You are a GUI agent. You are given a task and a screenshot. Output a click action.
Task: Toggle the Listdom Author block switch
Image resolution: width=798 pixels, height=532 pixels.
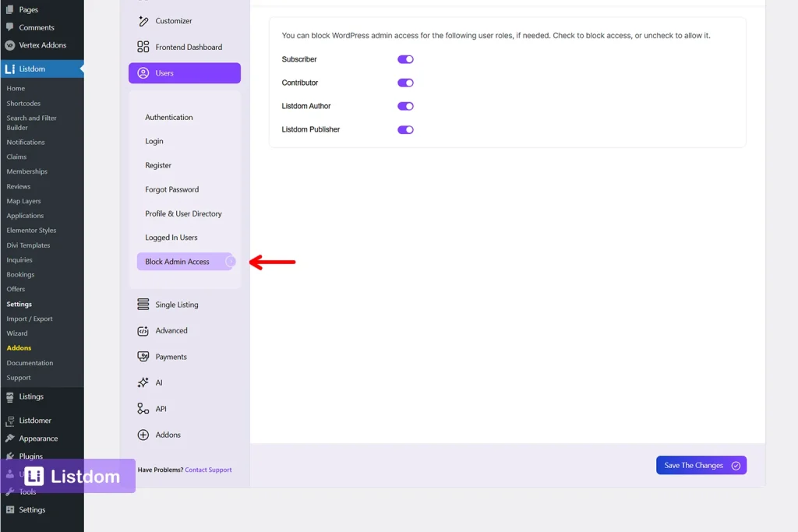(x=405, y=106)
